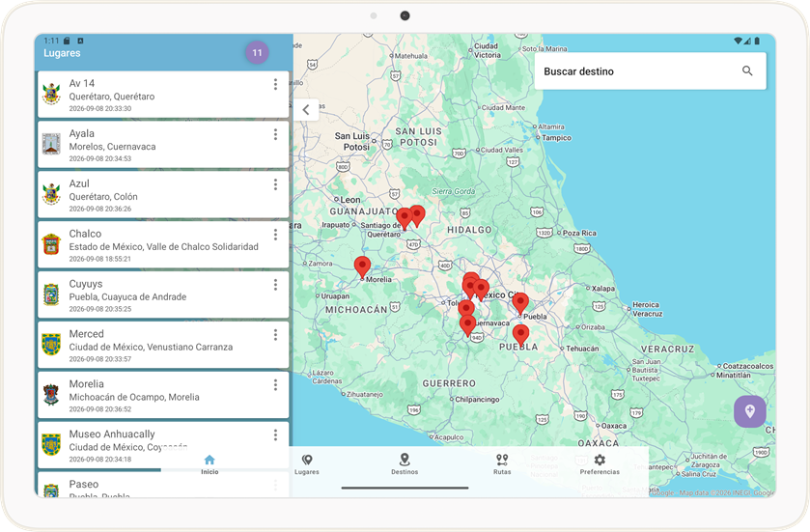Click the red map pin near Puebla city
810x532 pixels.
[x=520, y=304]
